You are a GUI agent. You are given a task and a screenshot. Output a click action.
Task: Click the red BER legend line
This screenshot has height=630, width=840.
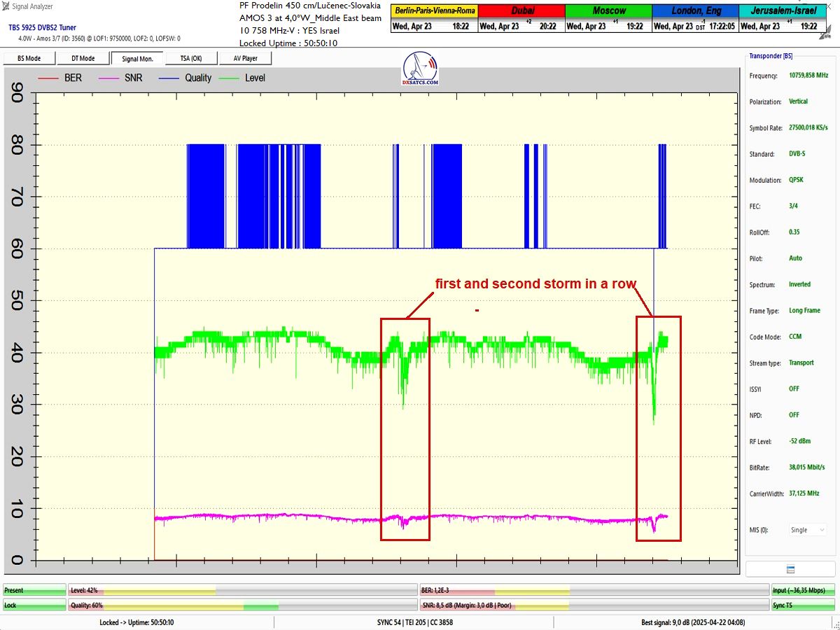point(48,78)
